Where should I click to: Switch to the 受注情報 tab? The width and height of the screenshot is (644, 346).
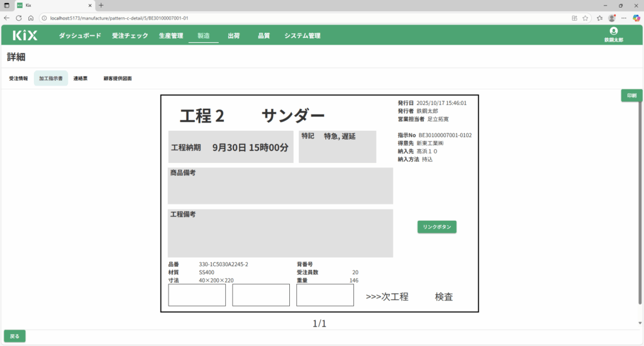click(18, 79)
